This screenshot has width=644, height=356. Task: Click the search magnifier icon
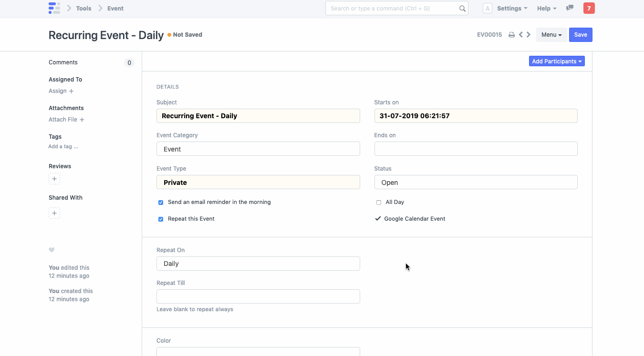pos(461,8)
